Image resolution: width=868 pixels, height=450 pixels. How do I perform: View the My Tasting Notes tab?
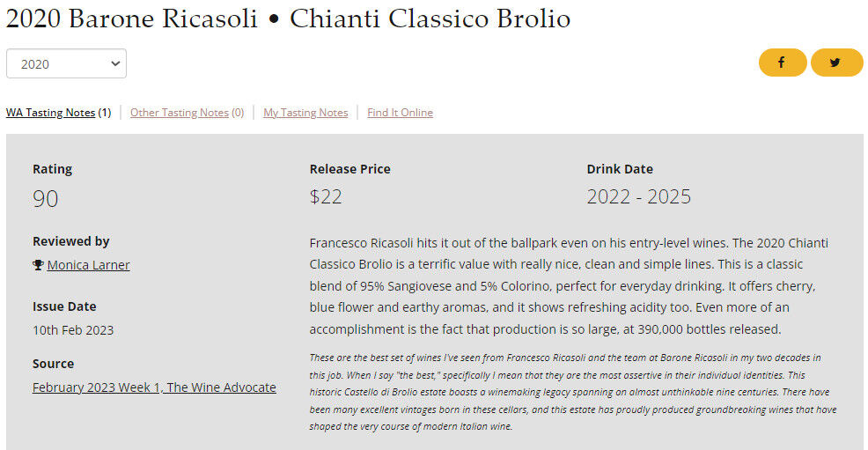[x=305, y=113]
